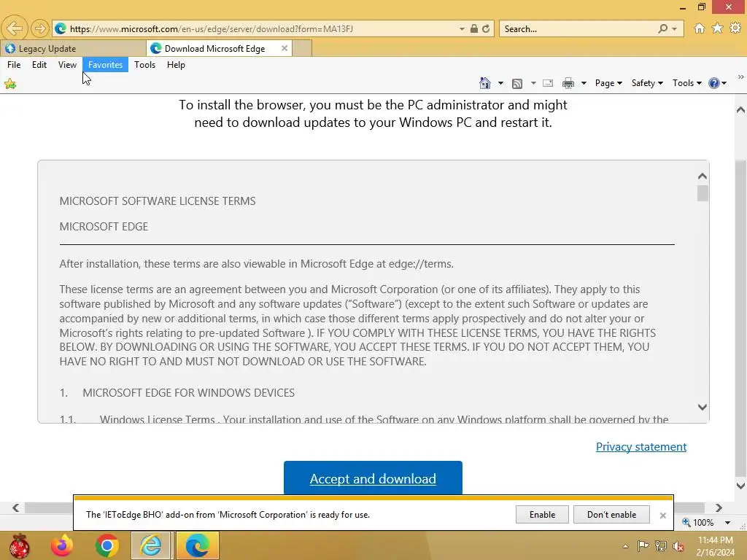Expand the feeds dropdown arrow

point(533,83)
